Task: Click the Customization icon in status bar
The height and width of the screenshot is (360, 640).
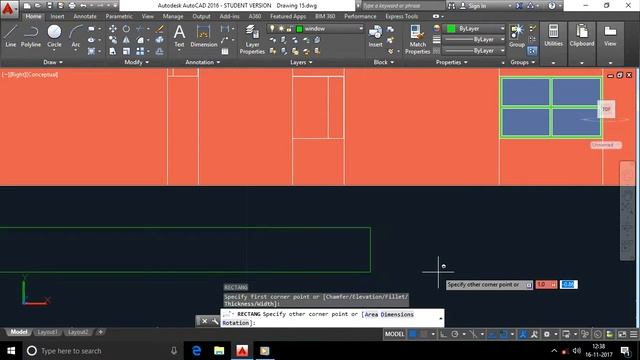Action: tap(633, 334)
